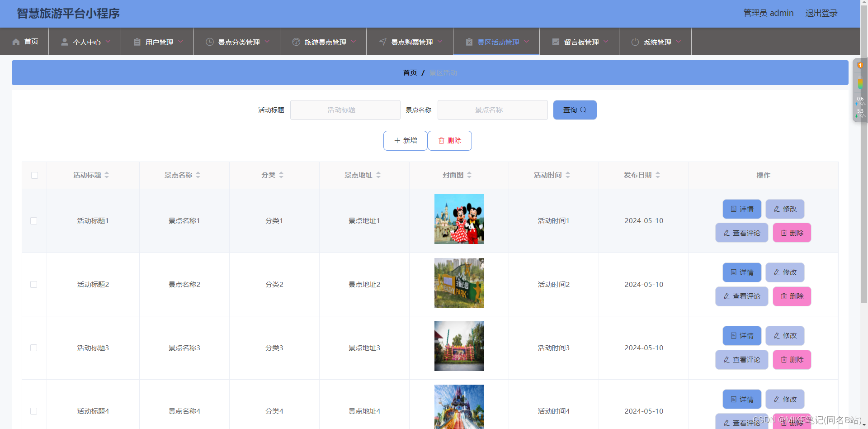Sort by 分类 column arrows
Viewport: 868px width, 429px height.
[x=281, y=175]
